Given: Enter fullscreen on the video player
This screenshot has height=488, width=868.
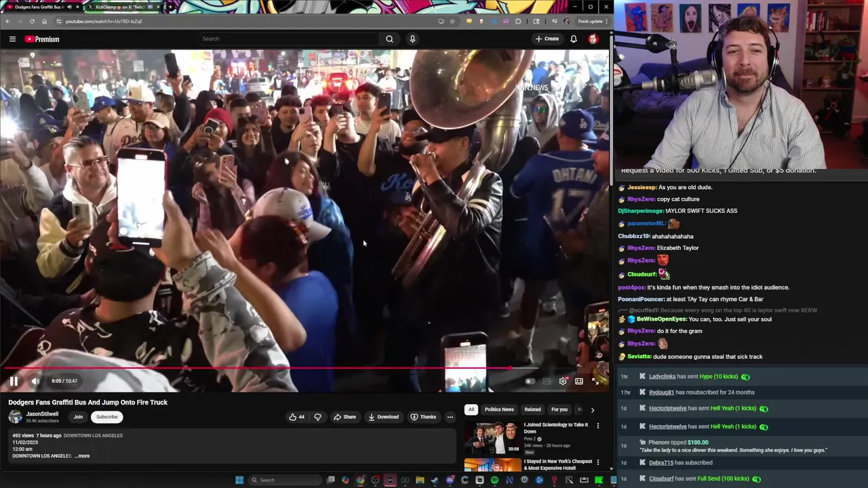Looking at the screenshot, I should coord(595,381).
